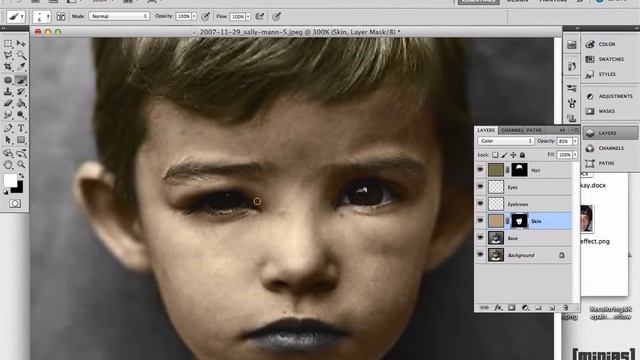The image size is (640, 360).
Task: Hide the Hair layer
Action: coord(480,170)
